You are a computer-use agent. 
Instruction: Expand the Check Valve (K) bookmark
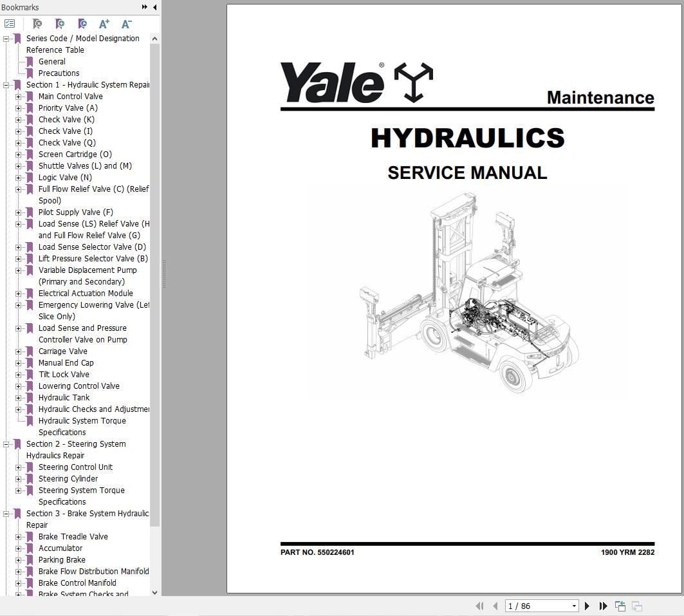(x=18, y=120)
